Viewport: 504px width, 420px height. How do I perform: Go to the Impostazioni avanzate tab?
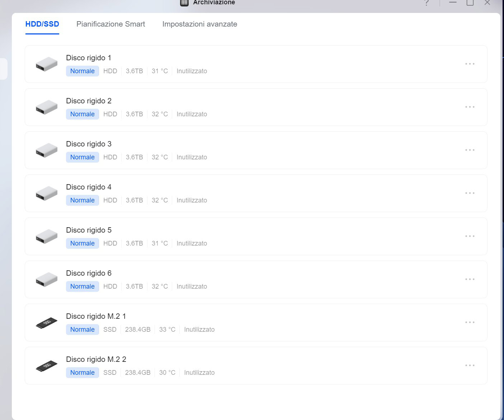(x=200, y=24)
